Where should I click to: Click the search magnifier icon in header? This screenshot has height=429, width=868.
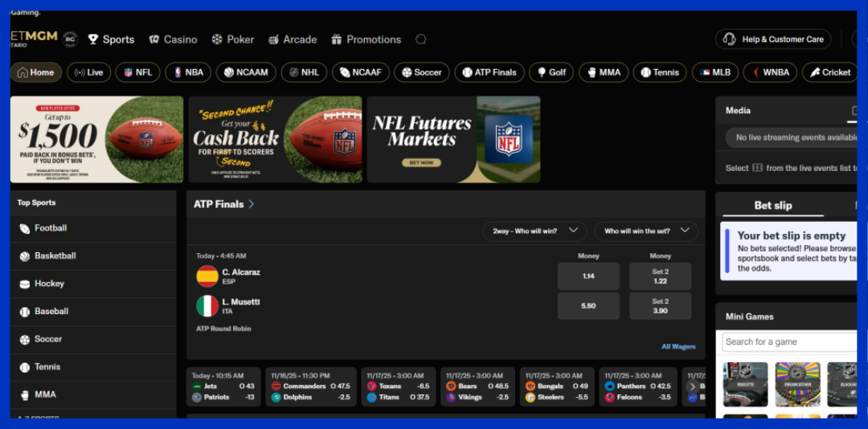coord(420,39)
